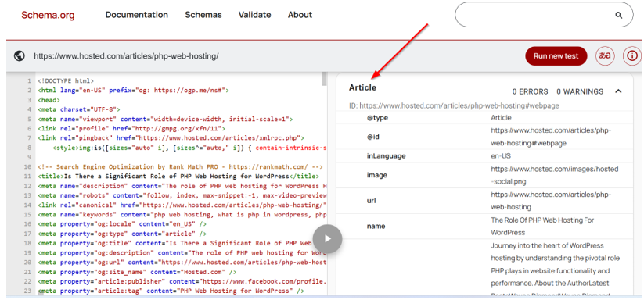Select the name property row
The image size is (644, 300).
pos(485,227)
